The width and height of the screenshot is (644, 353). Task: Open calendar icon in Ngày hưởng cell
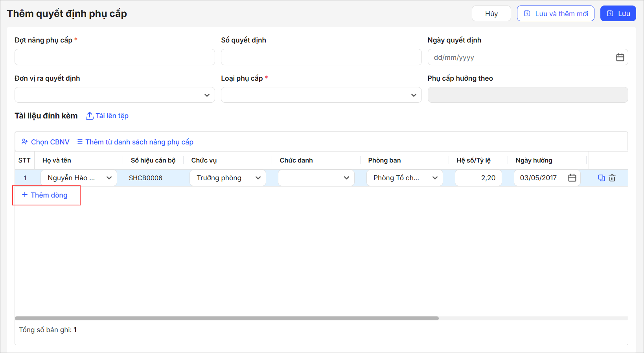572,178
